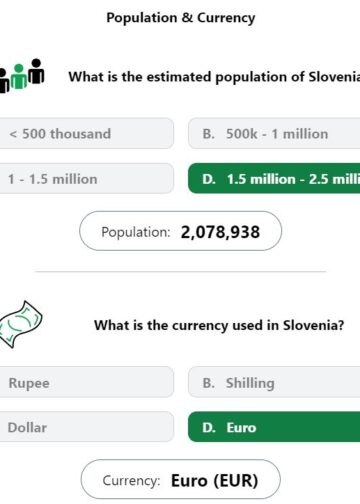Choose answer D '1.5 million - 2.5 million'
360x504 pixels.
coord(274,178)
